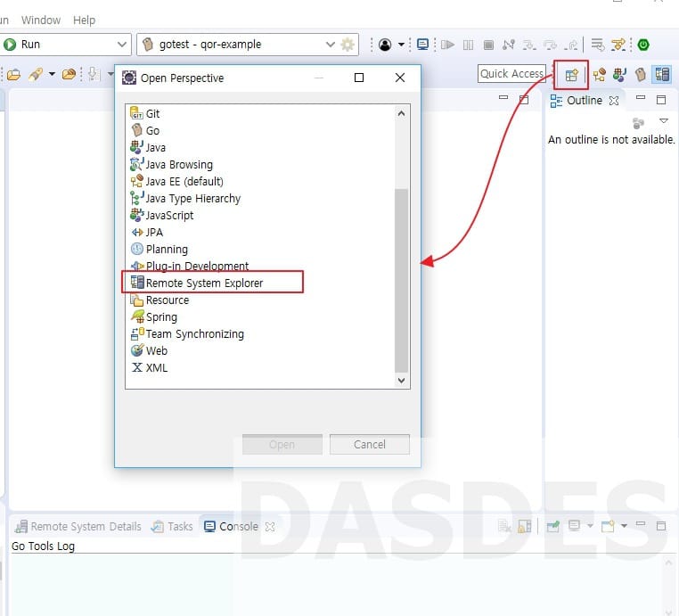The height and width of the screenshot is (616, 679).
Task: Select the Spring perspective
Action: click(154, 316)
